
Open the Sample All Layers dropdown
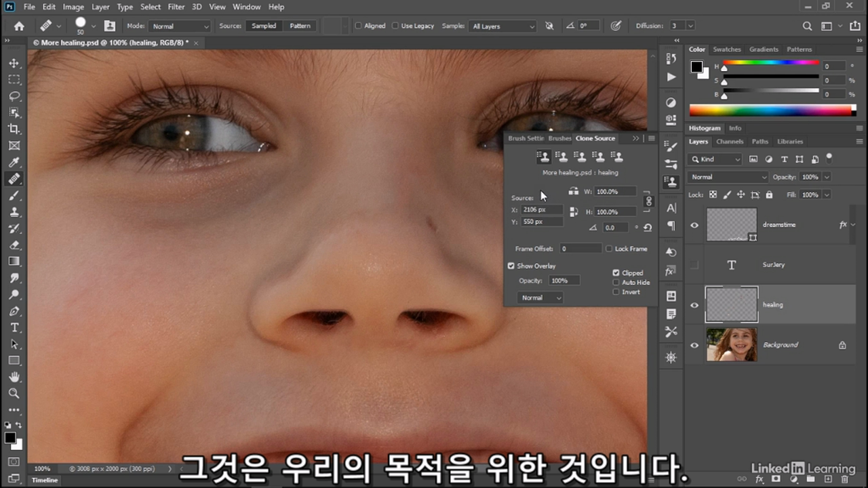pos(502,26)
